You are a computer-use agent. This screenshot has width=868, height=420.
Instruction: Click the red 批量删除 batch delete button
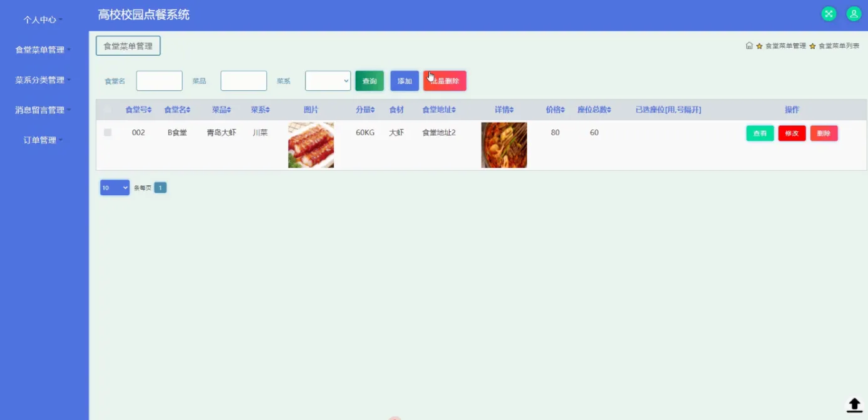pyautogui.click(x=445, y=80)
